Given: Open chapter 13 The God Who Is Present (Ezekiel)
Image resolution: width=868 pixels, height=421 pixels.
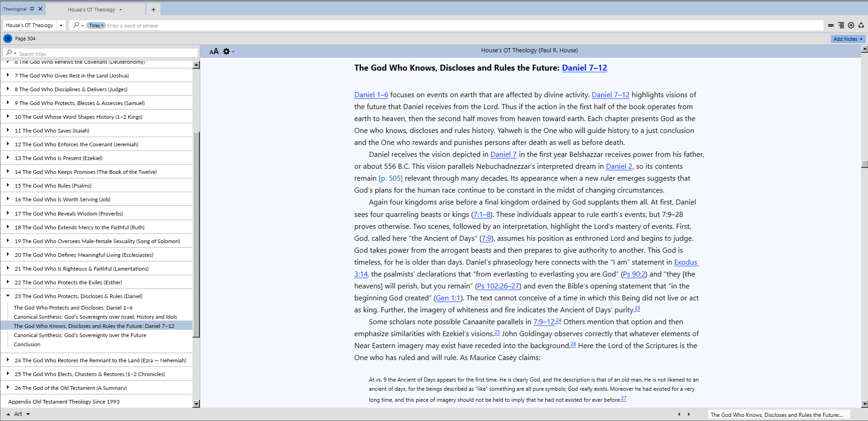Looking at the screenshot, I should pos(59,158).
